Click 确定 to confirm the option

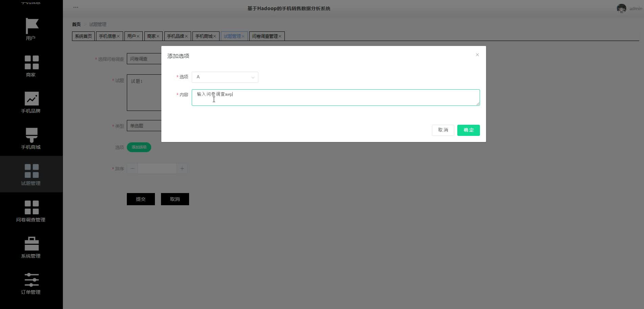[468, 130]
